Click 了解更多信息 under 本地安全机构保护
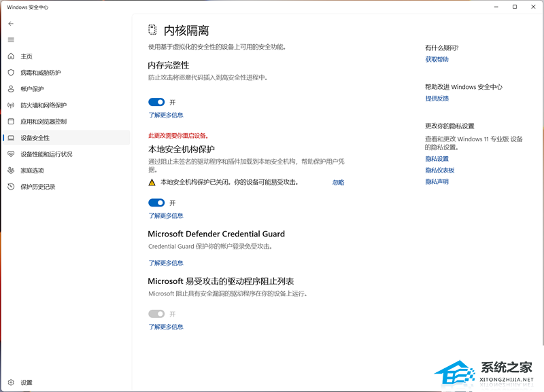Image resolution: width=544 pixels, height=392 pixels. click(166, 215)
